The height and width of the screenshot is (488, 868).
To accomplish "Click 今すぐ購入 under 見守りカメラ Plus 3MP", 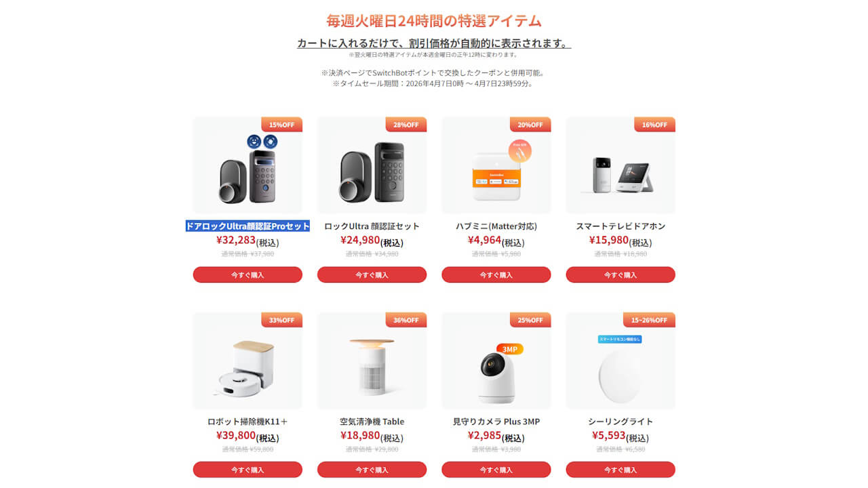I will pos(496,470).
